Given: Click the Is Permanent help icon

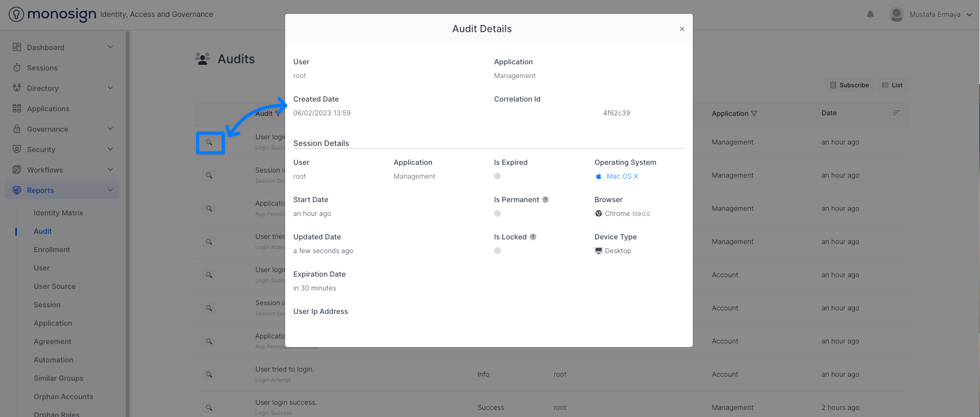Looking at the screenshot, I should point(545,200).
